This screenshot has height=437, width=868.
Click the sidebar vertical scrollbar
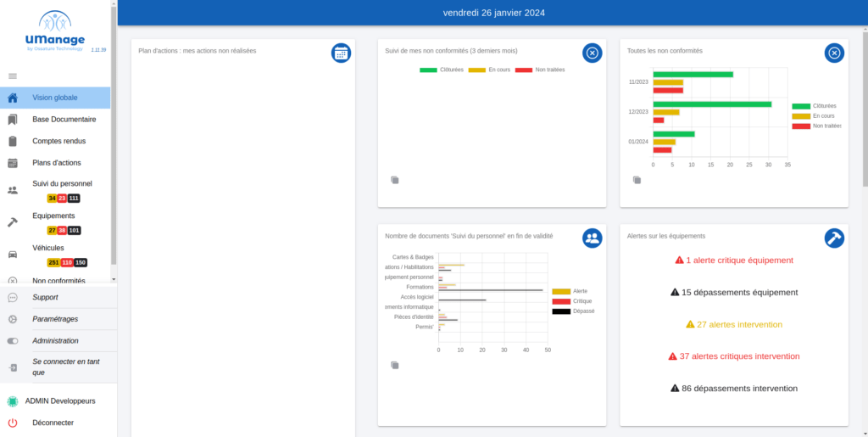[x=114, y=136]
